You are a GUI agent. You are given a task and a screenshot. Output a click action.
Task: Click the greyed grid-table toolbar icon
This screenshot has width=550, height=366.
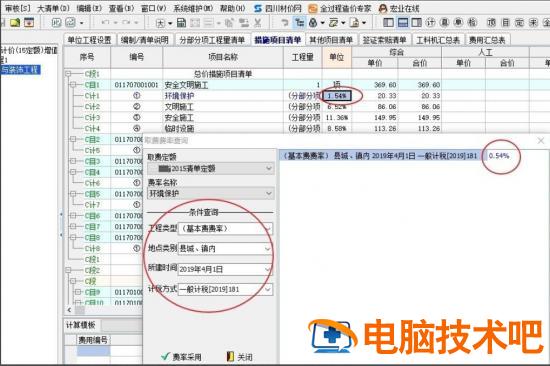195,23
